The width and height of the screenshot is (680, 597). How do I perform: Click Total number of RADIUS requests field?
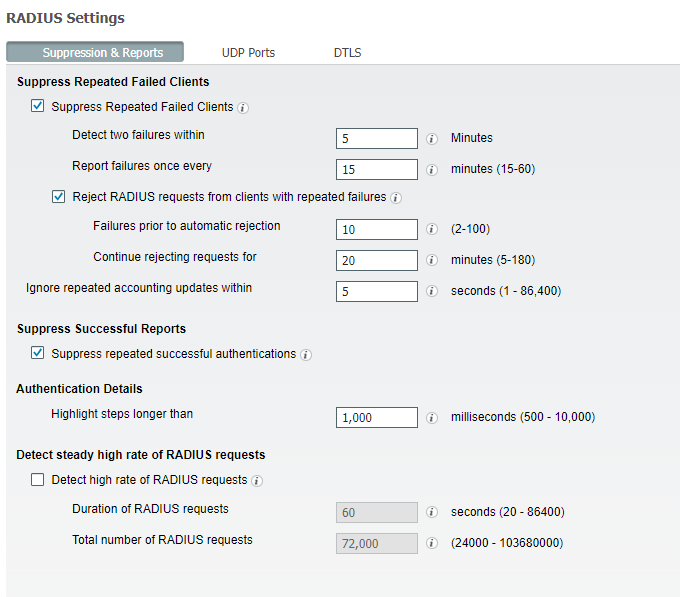(x=377, y=544)
